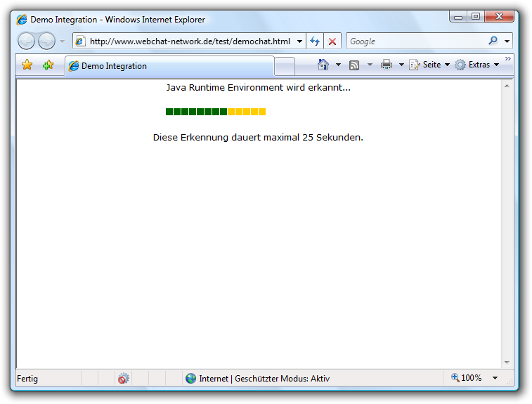Show more toolbar commands chevron

(x=508, y=59)
